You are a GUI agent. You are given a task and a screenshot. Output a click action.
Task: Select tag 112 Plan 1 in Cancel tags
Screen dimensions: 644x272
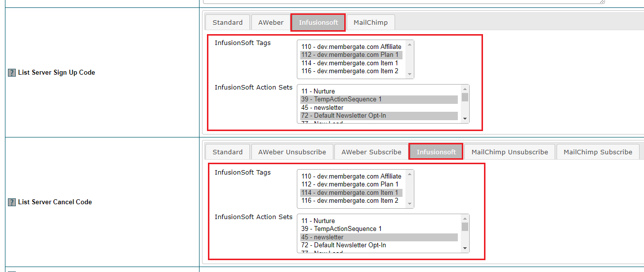352,184
